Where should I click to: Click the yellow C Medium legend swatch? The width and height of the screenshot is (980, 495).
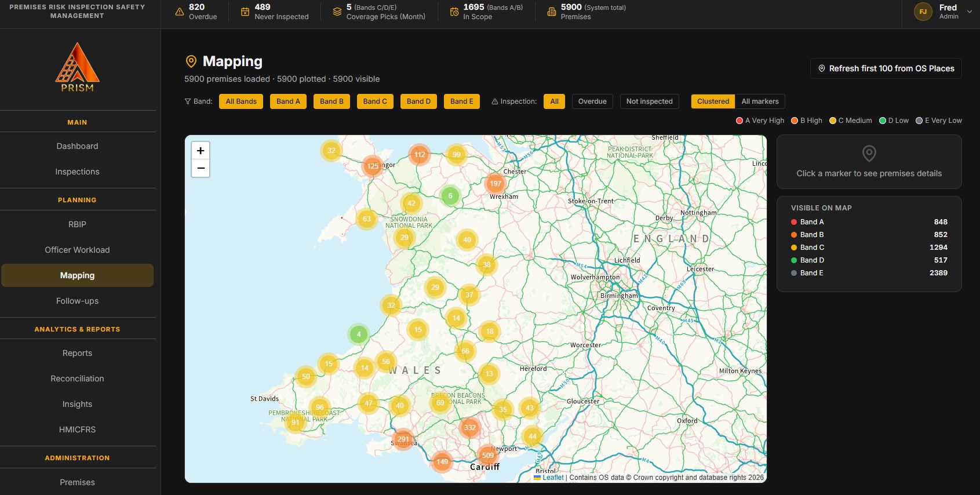pyautogui.click(x=833, y=121)
